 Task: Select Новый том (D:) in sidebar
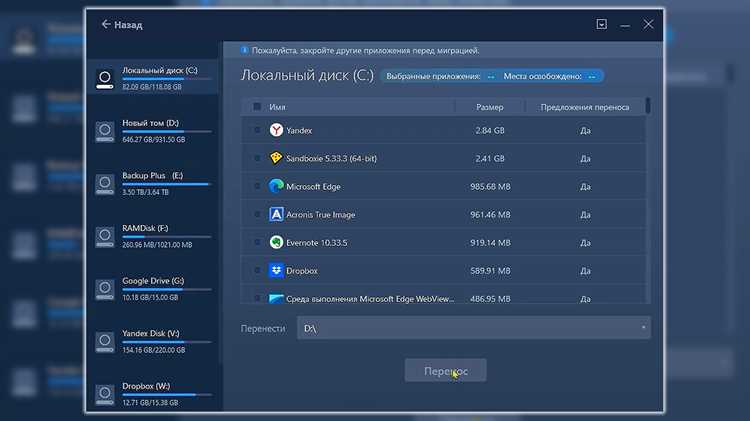click(153, 131)
